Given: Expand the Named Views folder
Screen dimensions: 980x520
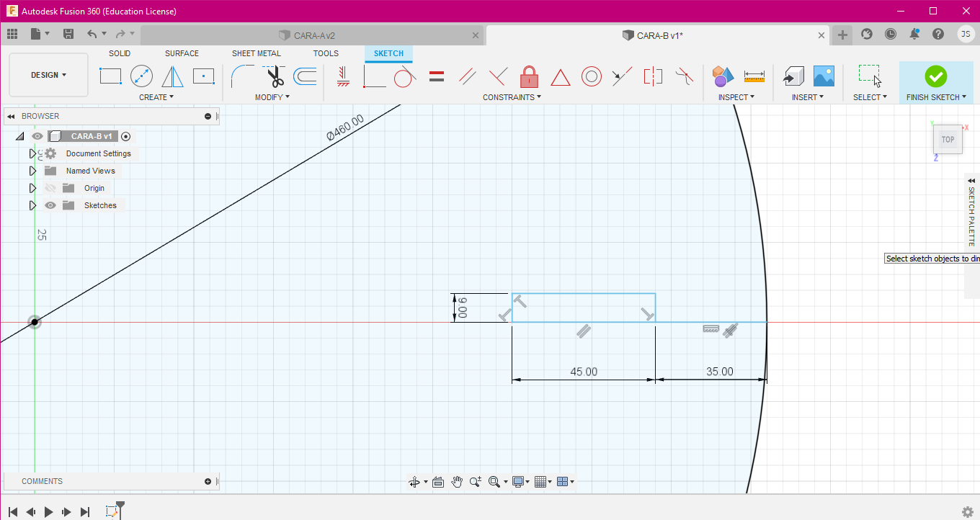Looking at the screenshot, I should tap(32, 171).
